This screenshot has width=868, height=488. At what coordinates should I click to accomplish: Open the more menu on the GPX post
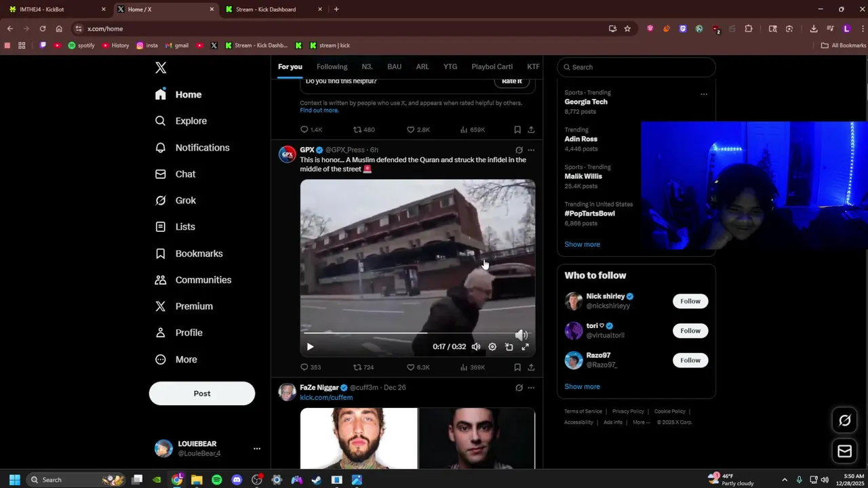tap(531, 150)
